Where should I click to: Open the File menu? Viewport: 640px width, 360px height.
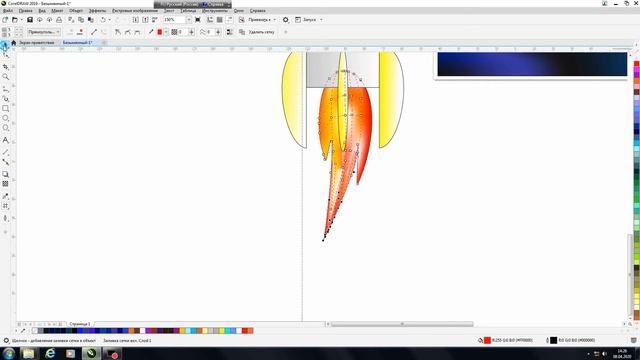7,11
